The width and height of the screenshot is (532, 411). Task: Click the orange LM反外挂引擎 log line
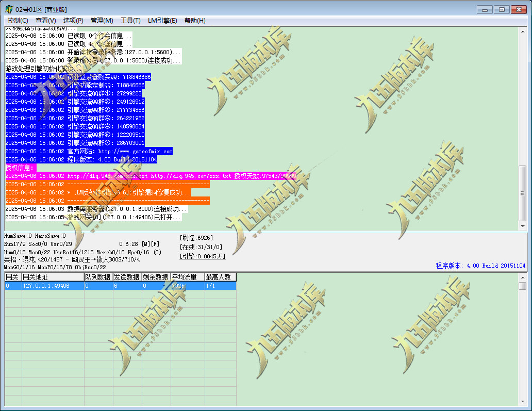[x=98, y=192]
